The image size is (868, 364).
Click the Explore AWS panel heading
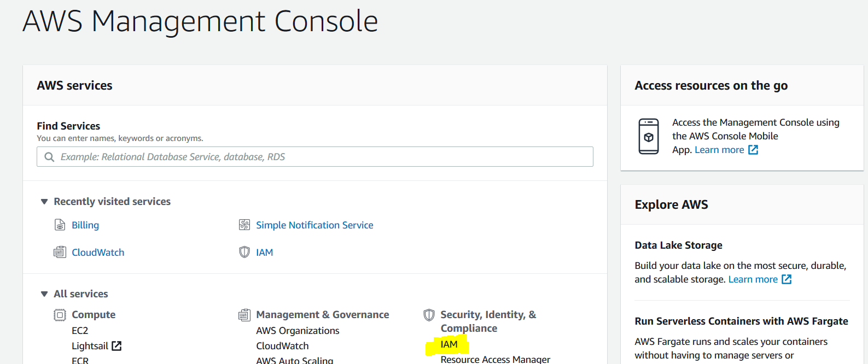671,204
